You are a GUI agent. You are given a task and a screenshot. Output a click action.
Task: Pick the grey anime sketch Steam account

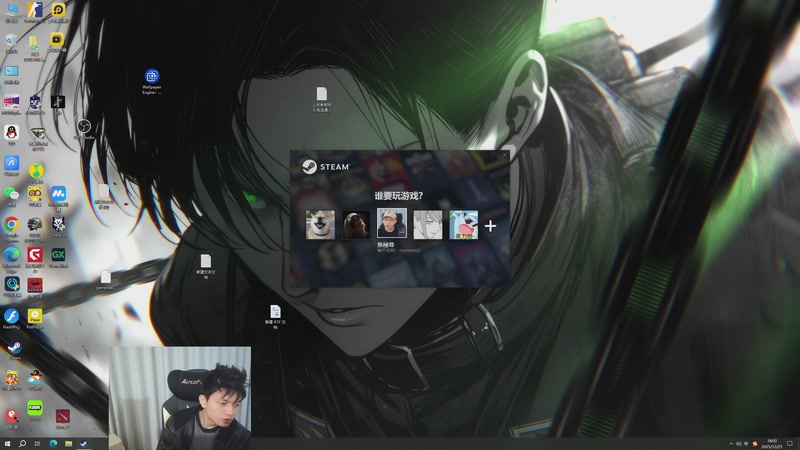click(x=428, y=224)
